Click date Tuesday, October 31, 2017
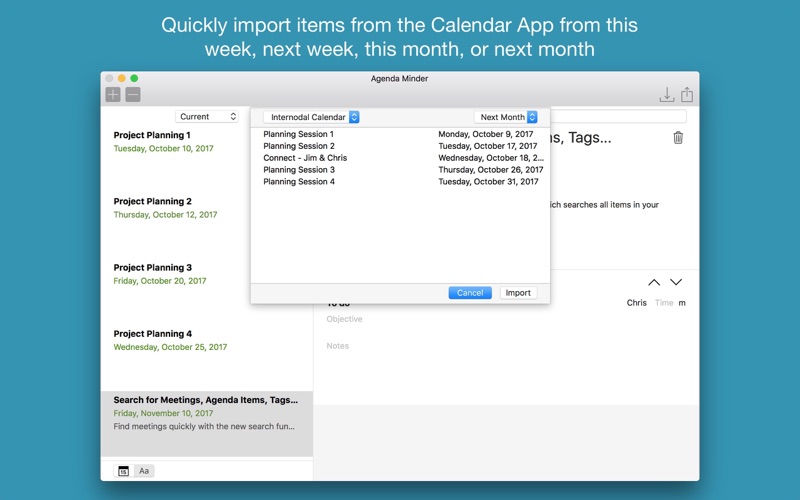Image resolution: width=800 pixels, height=500 pixels. (x=488, y=182)
